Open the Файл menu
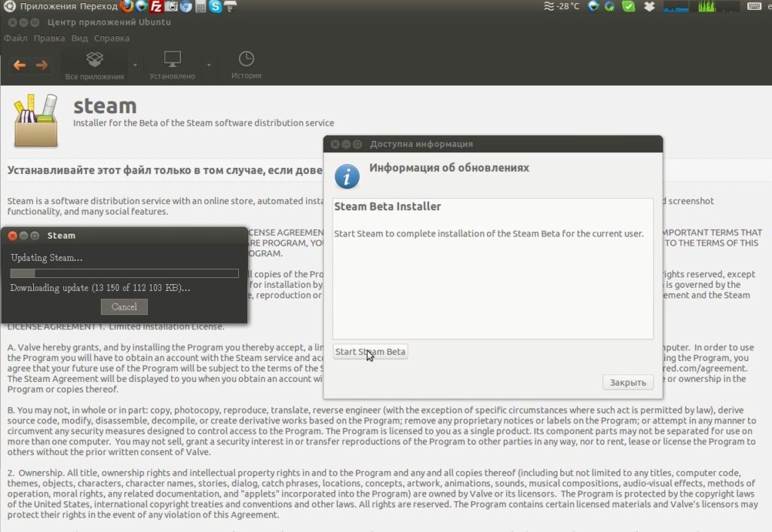Image resolution: width=772 pixels, height=532 pixels. [15, 38]
